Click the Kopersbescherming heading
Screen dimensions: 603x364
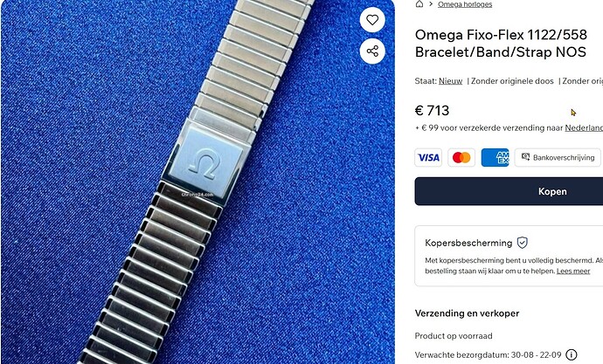[468, 243]
